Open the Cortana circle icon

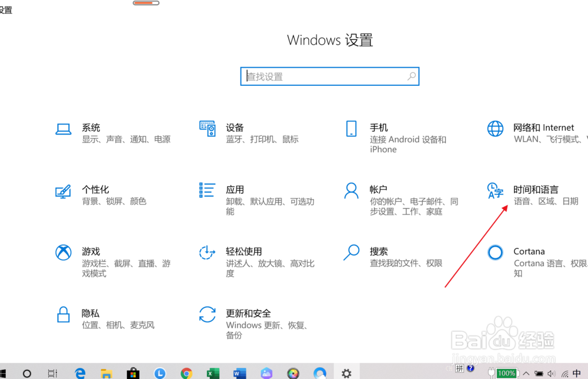pyautogui.click(x=495, y=252)
